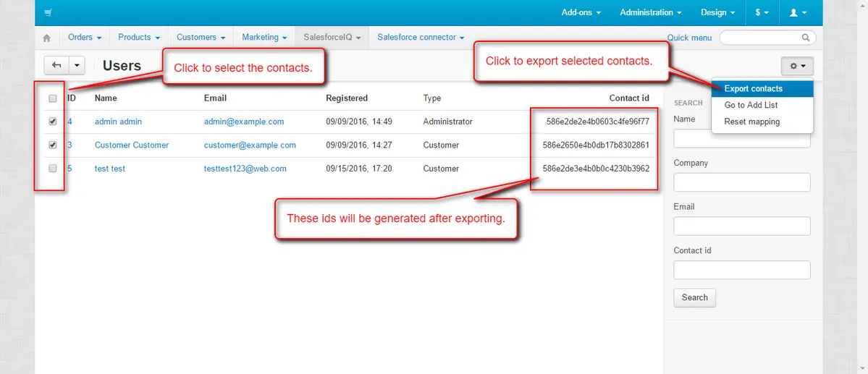
Task: Open the Administration dropdown menu
Action: point(650,12)
